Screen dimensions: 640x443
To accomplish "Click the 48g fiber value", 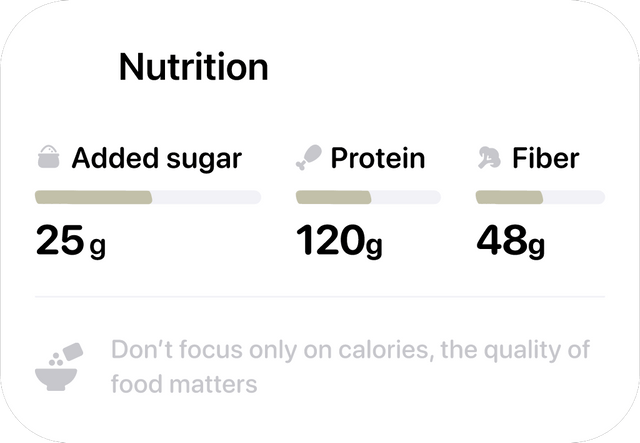I will [x=511, y=241].
